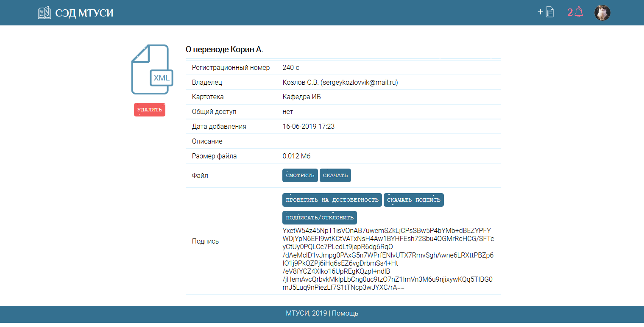
Task: Open notifications bell icon
Action: pos(579,12)
